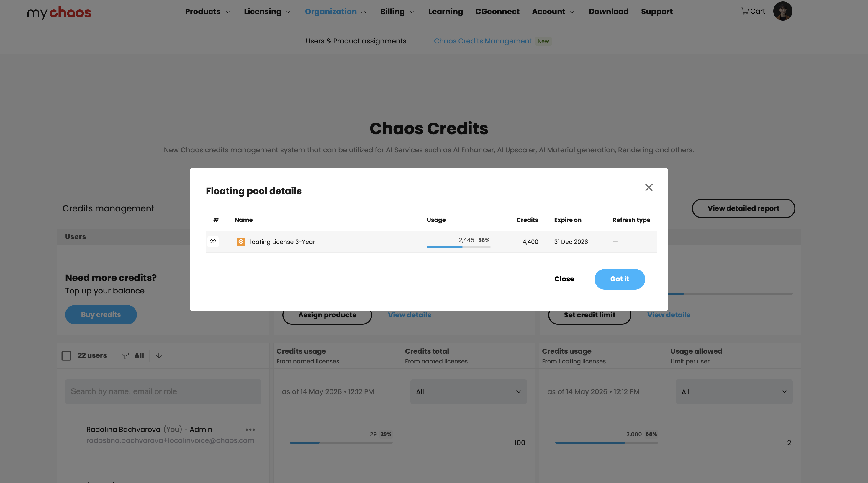Open the Chaos Credits Management tab

pyautogui.click(x=482, y=41)
